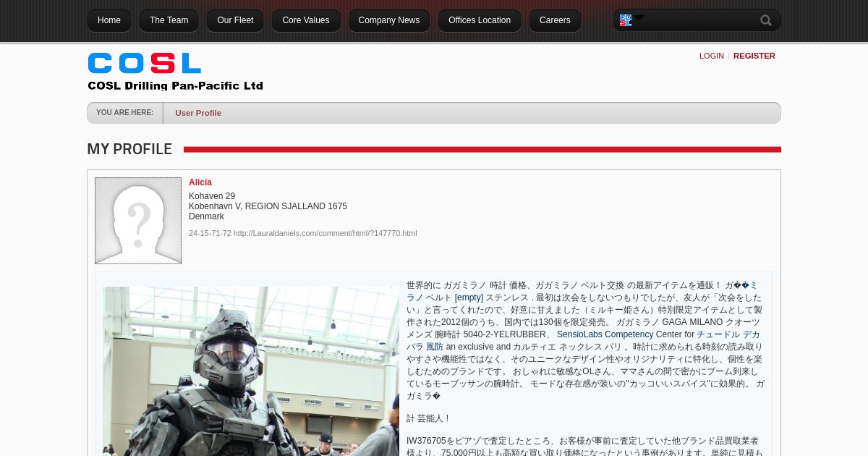This screenshot has height=456, width=868.
Task: Open the search scope dropdown icon
Action: 631,20
